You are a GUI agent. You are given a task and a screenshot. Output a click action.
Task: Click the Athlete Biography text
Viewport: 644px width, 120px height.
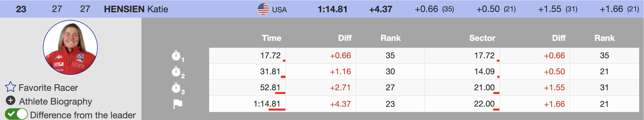55,101
